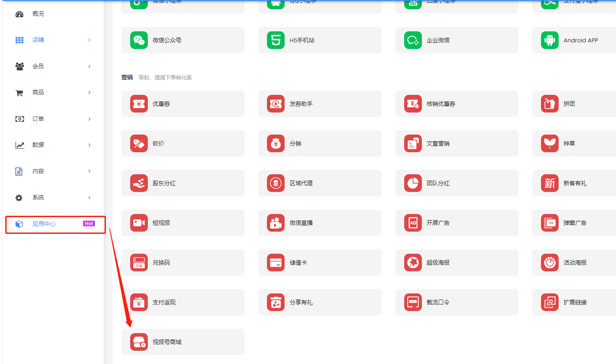Open the 弹窗广告 icon
Screen dimensions: 616x364
coord(550,223)
